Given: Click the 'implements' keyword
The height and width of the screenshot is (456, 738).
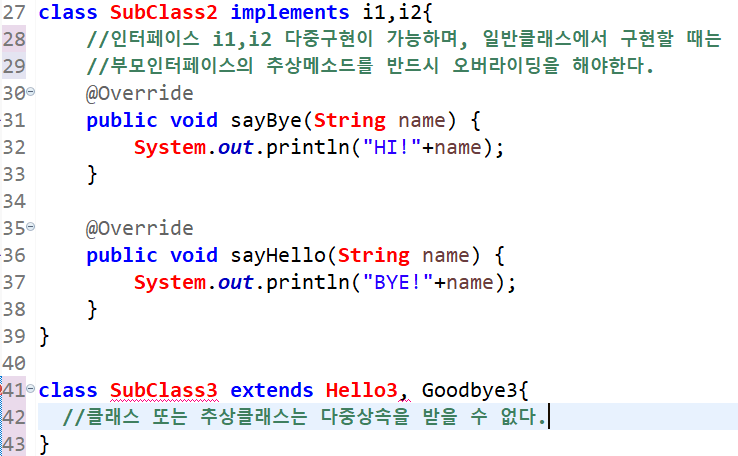Looking at the screenshot, I should click(290, 13).
